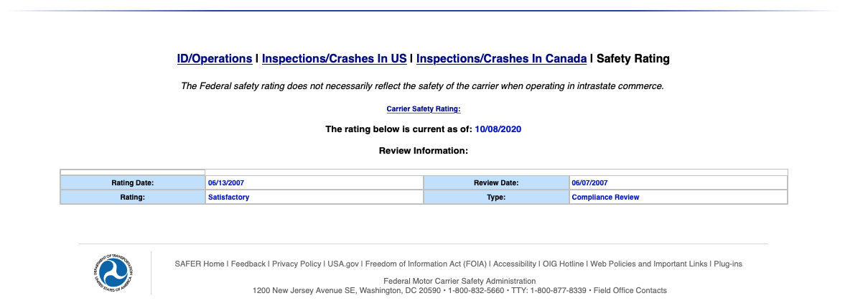Screen dimensions: 868x306
Task: Select the Satisfactory rating cell
Action: click(228, 197)
